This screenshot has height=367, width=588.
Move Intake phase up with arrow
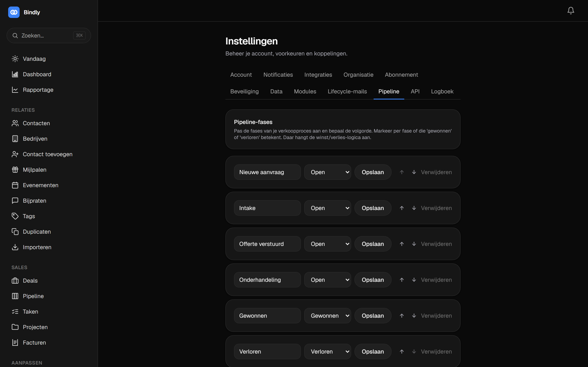click(x=402, y=208)
